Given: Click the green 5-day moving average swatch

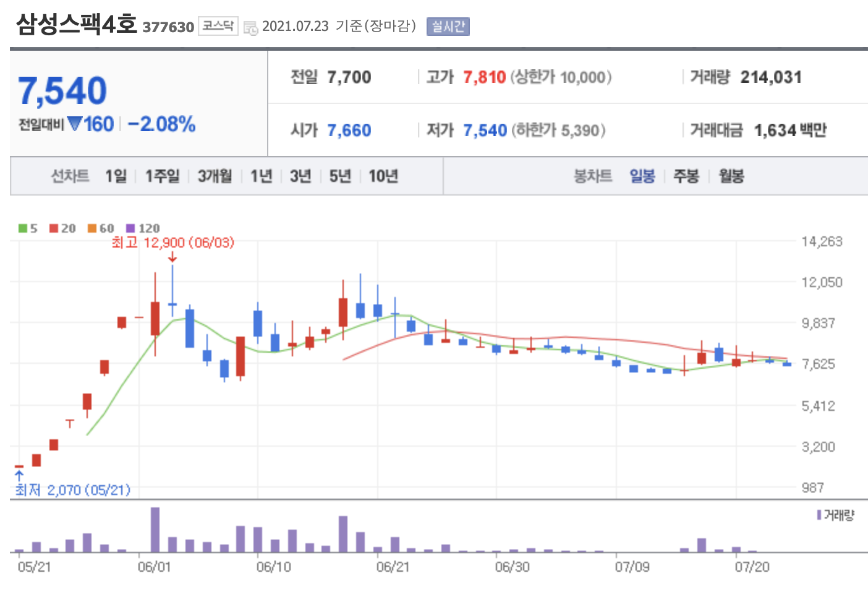Looking at the screenshot, I should click(23, 228).
